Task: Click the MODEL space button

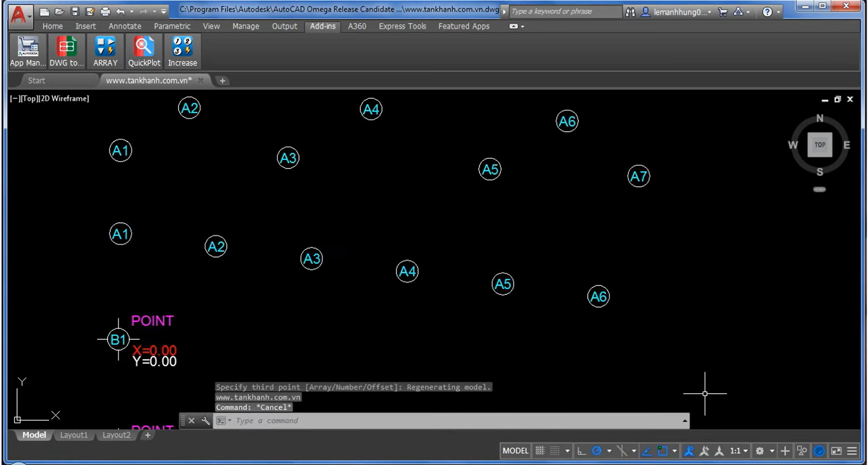Action: pos(515,451)
